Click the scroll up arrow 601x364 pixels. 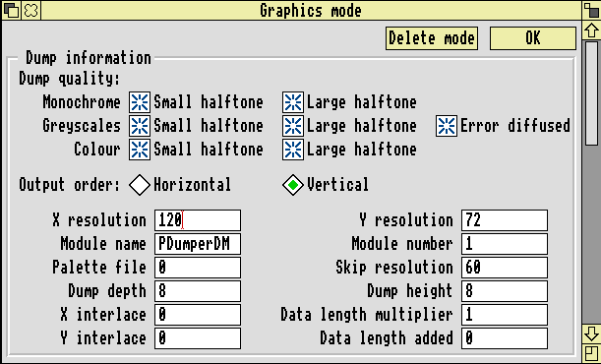click(x=591, y=30)
